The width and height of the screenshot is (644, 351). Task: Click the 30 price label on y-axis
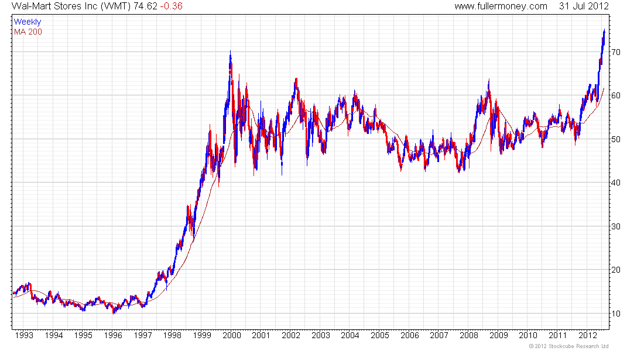616,226
